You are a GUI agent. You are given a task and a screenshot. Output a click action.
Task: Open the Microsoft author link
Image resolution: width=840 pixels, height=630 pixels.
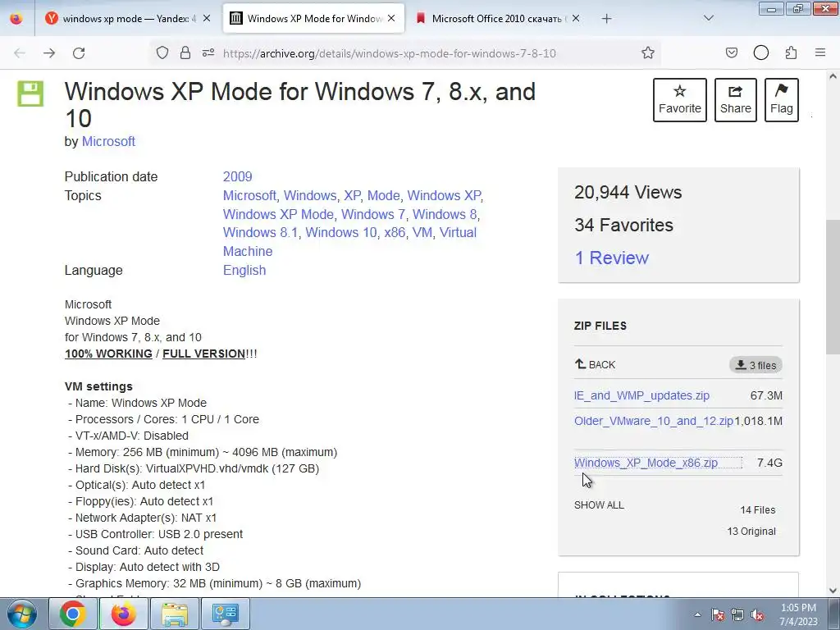click(x=108, y=141)
